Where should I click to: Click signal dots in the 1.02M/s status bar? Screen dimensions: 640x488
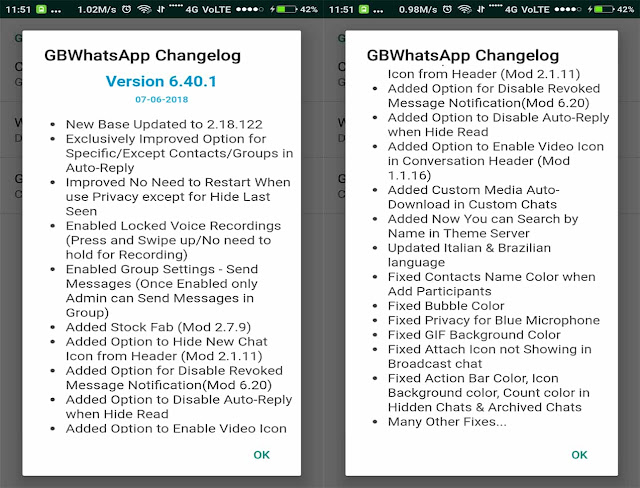click(x=250, y=9)
